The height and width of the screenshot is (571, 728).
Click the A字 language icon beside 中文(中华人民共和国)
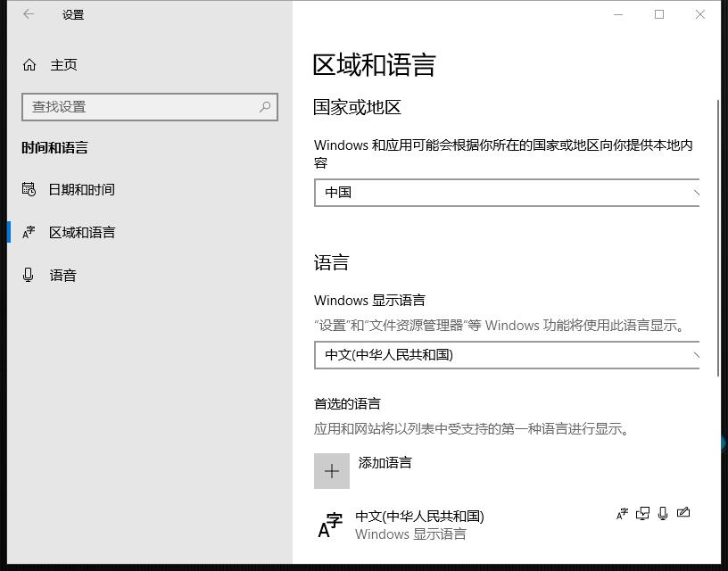click(x=330, y=525)
